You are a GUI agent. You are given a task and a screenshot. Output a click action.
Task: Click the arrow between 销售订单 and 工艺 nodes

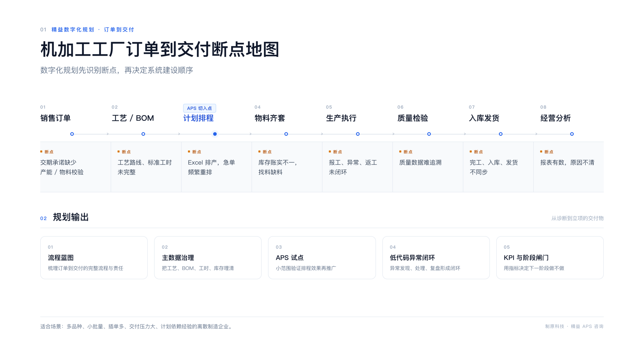pyautogui.click(x=108, y=134)
